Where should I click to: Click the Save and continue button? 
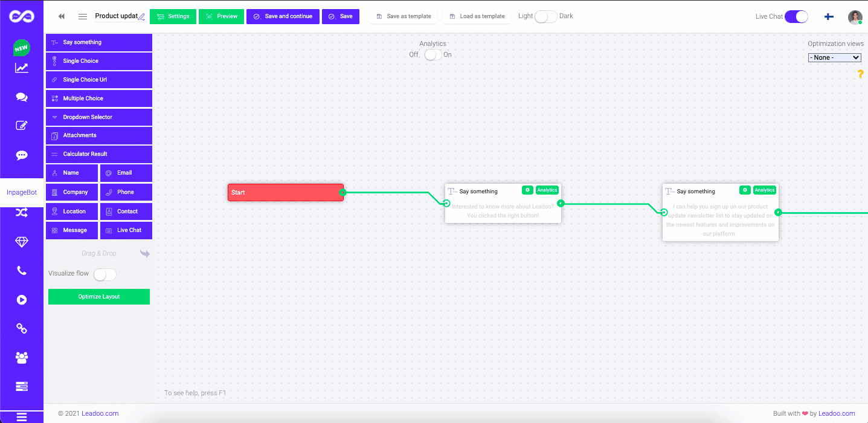click(x=283, y=16)
